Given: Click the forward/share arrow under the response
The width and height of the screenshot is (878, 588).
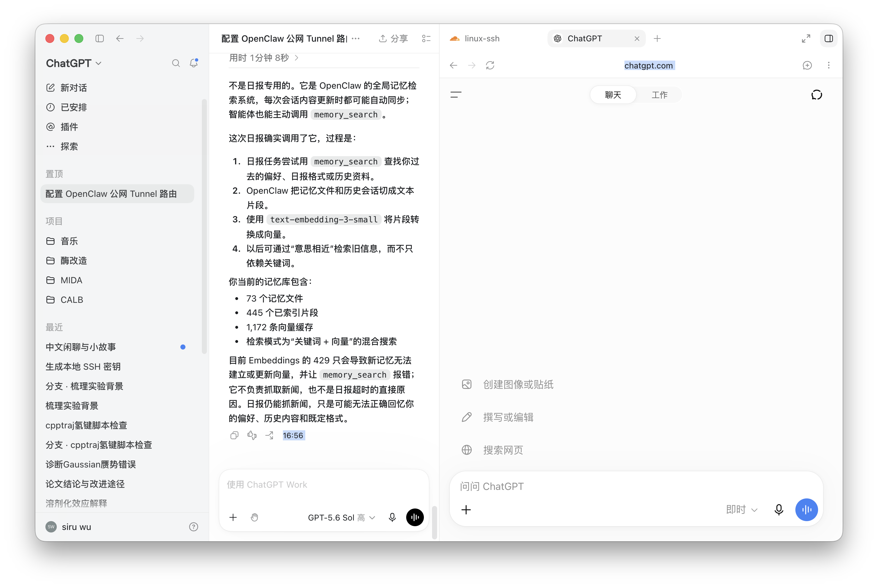Looking at the screenshot, I should point(270,435).
